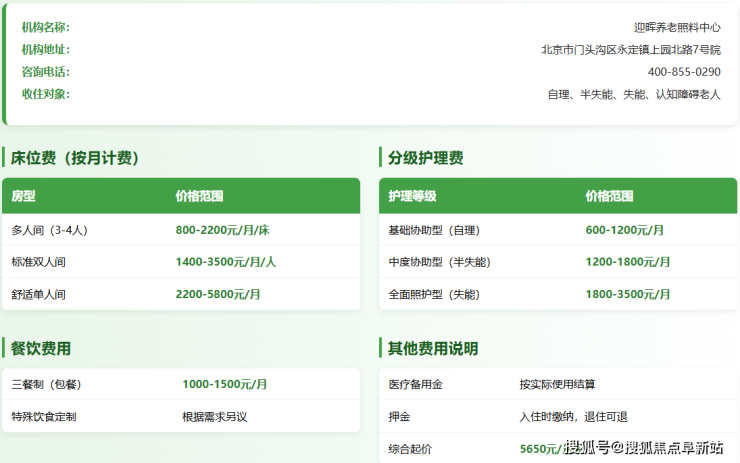Select the name 迎晖养老照料中心
Viewport: 740px width, 463px height.
tap(677, 27)
